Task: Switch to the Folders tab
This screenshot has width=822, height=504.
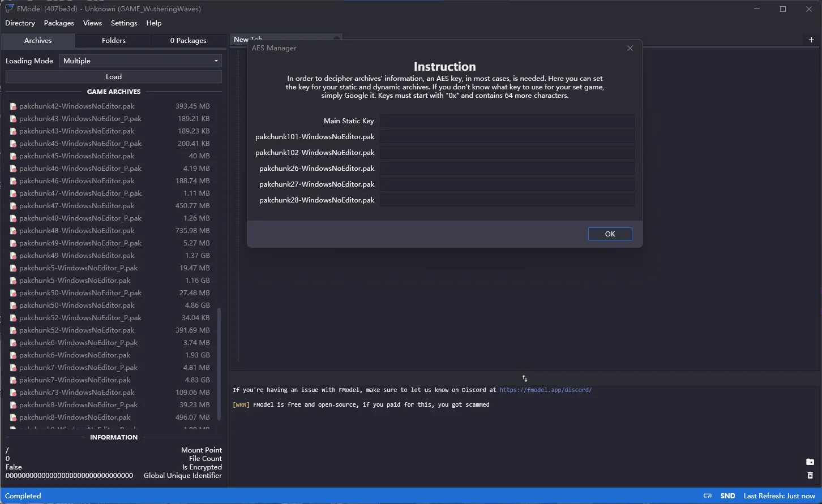Action: [114, 41]
